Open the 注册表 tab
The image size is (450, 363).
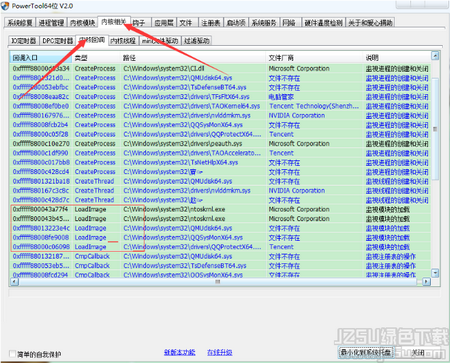tap(211, 23)
